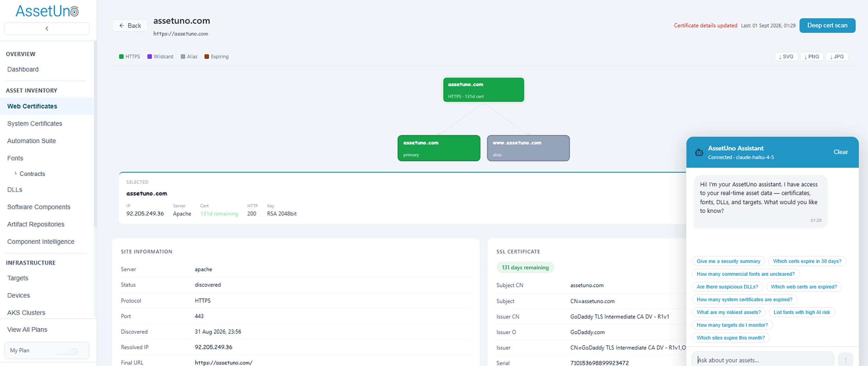This screenshot has width=868, height=366.
Task: Click the '131d remaining' cert value
Action: (x=219, y=213)
